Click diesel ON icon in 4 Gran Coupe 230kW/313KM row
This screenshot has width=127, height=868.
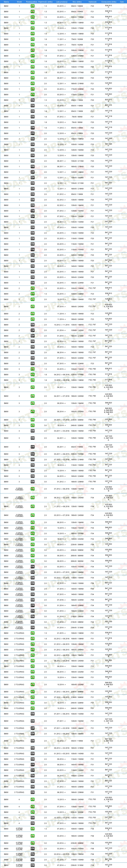click(x=33, y=865)
